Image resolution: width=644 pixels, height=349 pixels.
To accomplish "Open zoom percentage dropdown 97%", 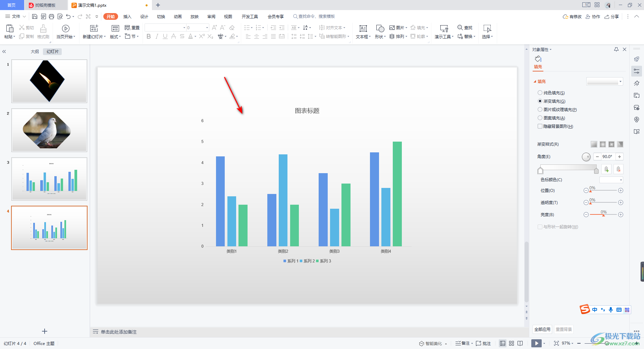I will coord(568,343).
